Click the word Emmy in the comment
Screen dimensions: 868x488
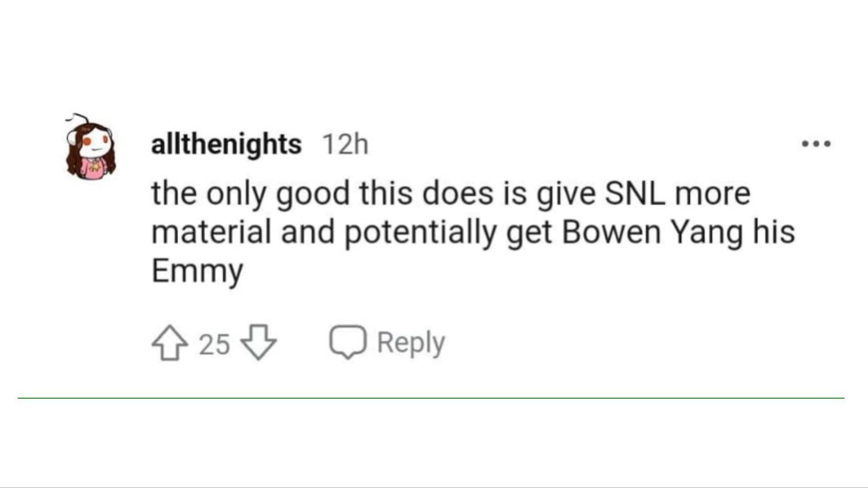pyautogui.click(x=197, y=272)
